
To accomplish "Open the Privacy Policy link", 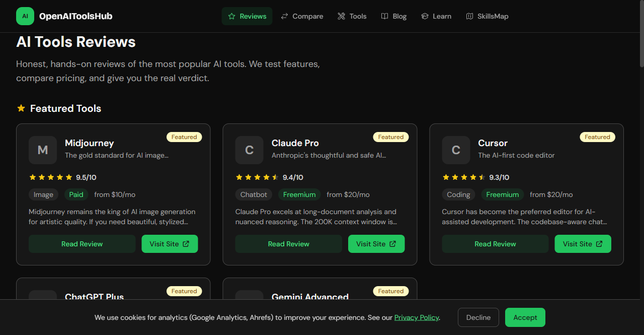I will coord(416,317).
